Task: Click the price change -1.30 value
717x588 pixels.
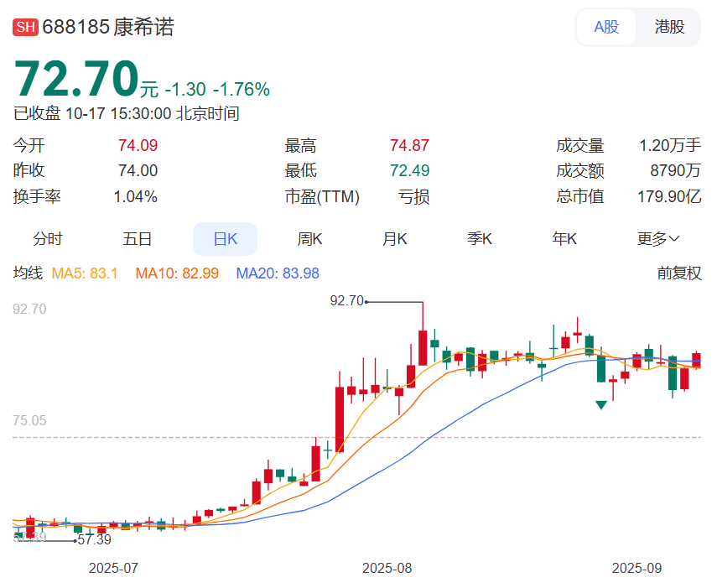Action: click(185, 90)
